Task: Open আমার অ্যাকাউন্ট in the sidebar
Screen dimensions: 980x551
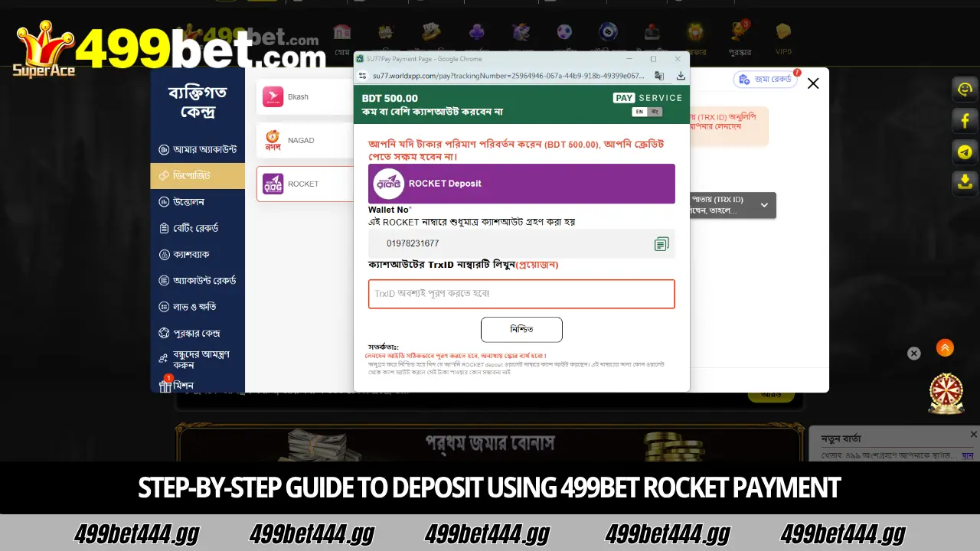Action: click(198, 149)
